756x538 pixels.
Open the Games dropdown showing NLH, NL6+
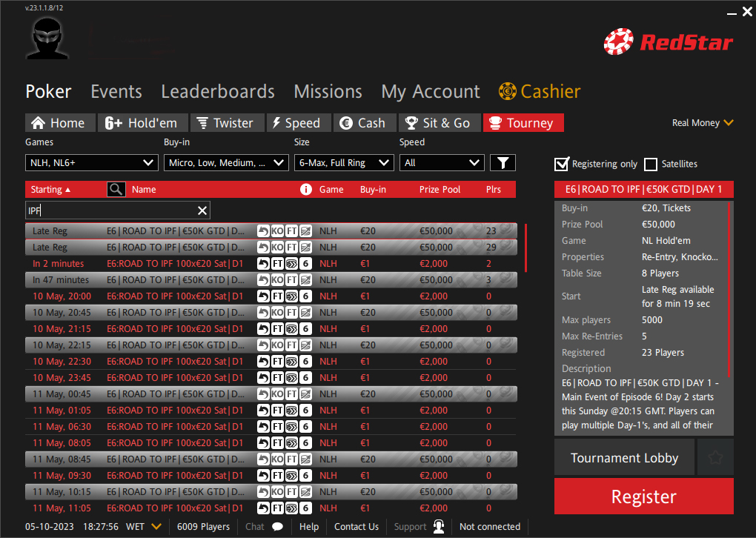[x=92, y=163]
